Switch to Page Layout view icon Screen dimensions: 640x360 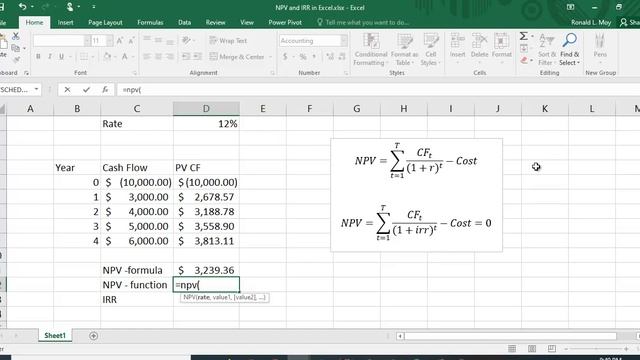coord(532,349)
